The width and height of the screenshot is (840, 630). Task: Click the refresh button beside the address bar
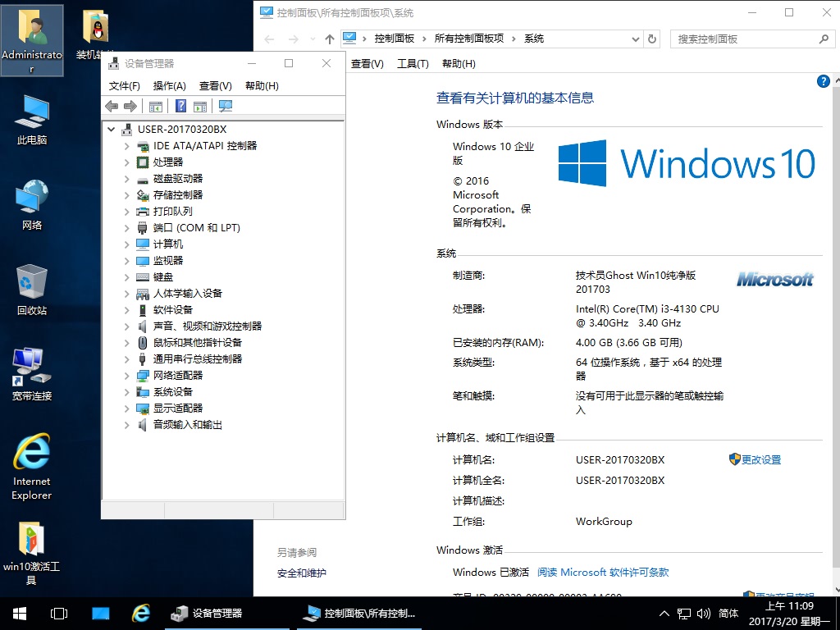[652, 39]
